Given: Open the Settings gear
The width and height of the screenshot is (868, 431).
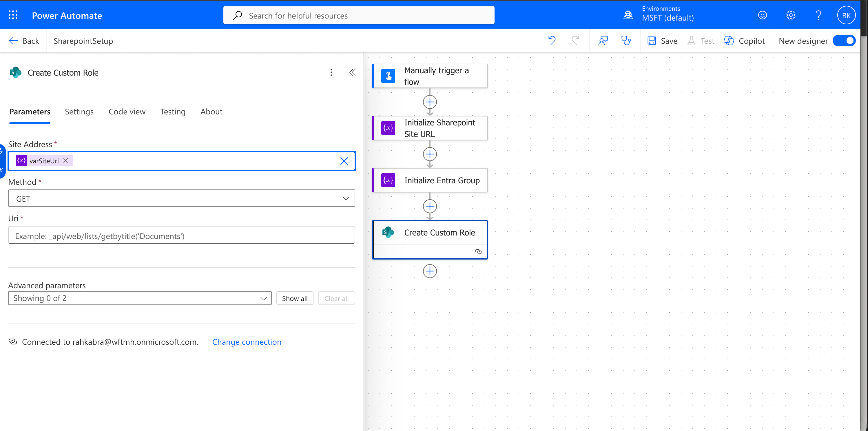Looking at the screenshot, I should (x=790, y=15).
